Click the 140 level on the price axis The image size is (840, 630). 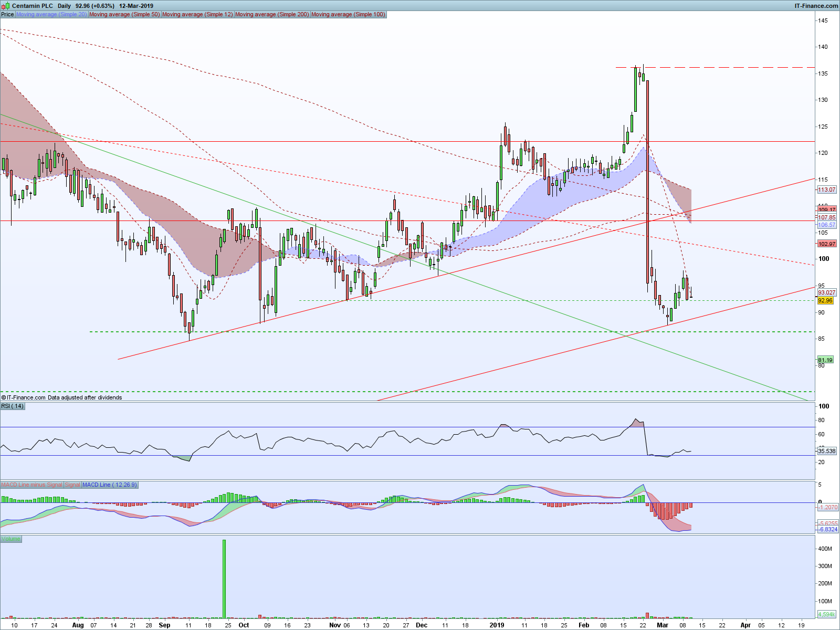(823, 47)
